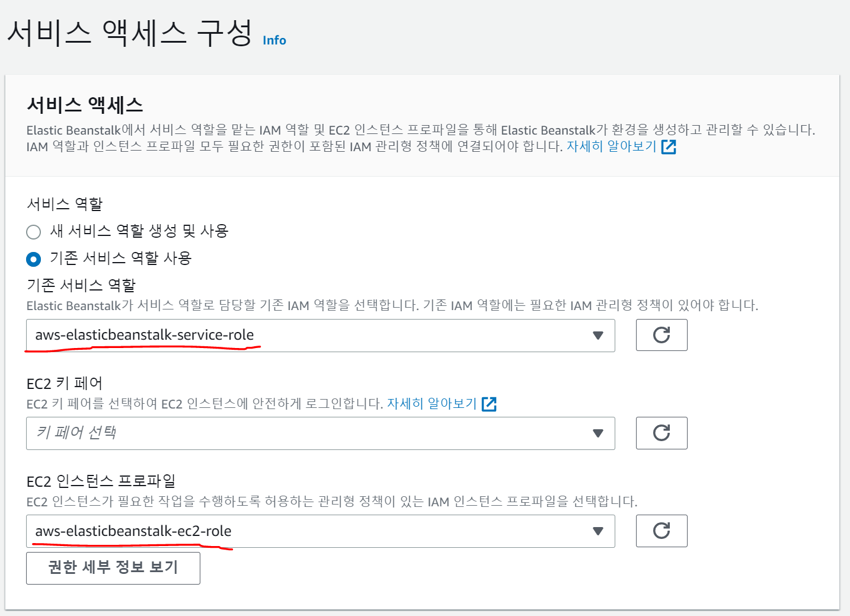Image resolution: width=850 pixels, height=616 pixels.
Task: Select the 기존 서비스 역할 사용 radio button
Action: coord(34,259)
